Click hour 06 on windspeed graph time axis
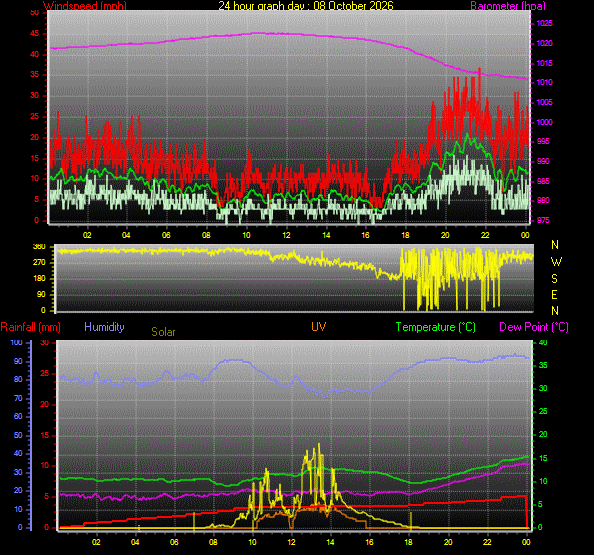The image size is (594, 555). click(166, 235)
